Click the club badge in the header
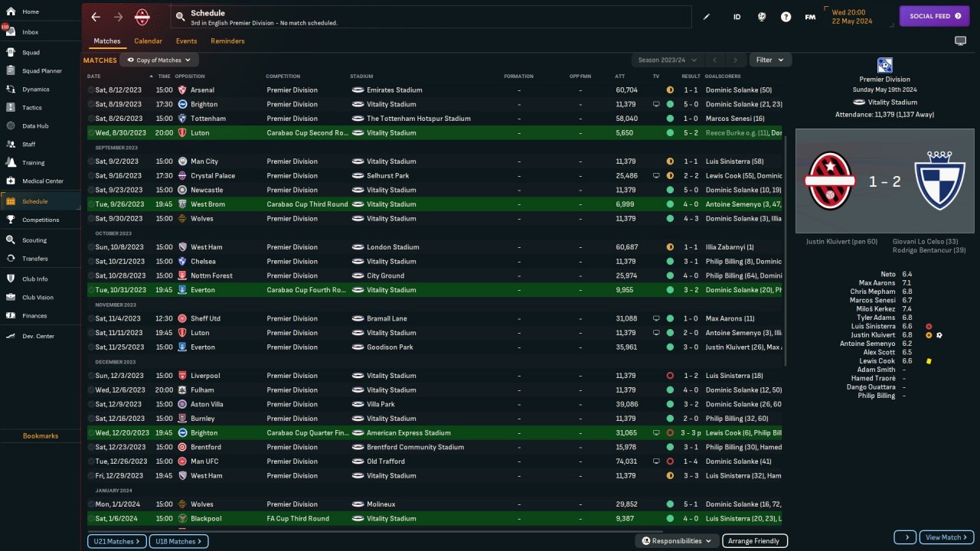Image resolution: width=980 pixels, height=551 pixels. (142, 17)
